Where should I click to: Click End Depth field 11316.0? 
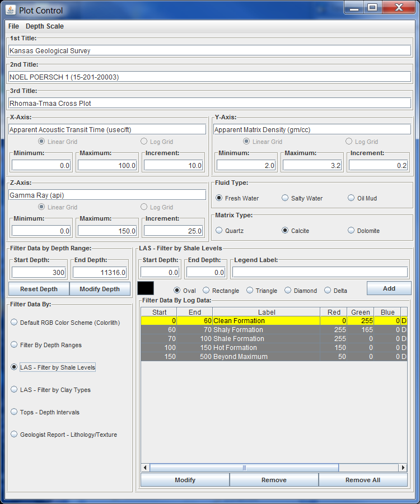[x=100, y=272]
